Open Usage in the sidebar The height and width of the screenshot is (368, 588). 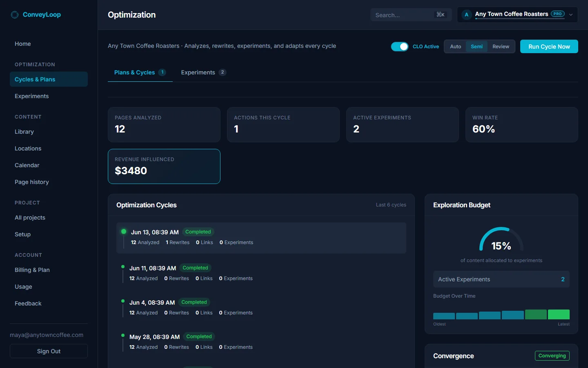click(x=49, y=287)
